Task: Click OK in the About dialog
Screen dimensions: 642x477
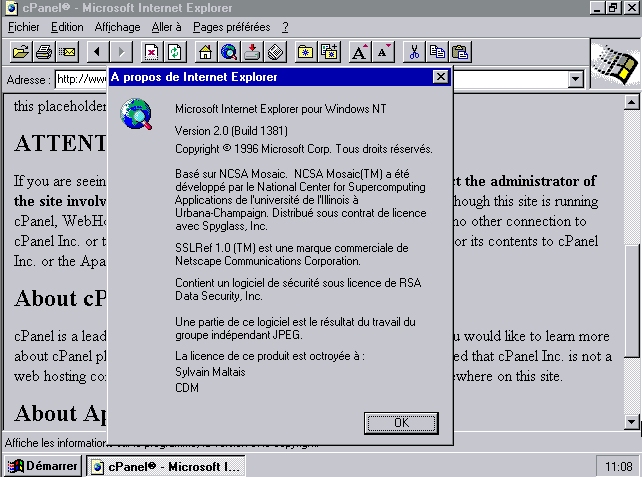Action: click(401, 422)
